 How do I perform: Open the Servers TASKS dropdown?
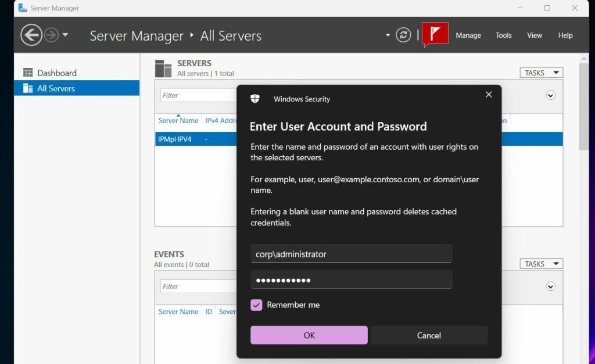[x=541, y=73]
